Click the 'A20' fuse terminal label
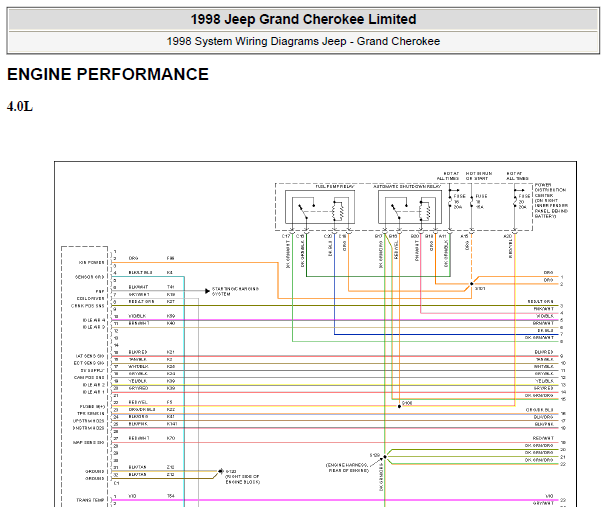610x507 pixels. click(x=508, y=236)
